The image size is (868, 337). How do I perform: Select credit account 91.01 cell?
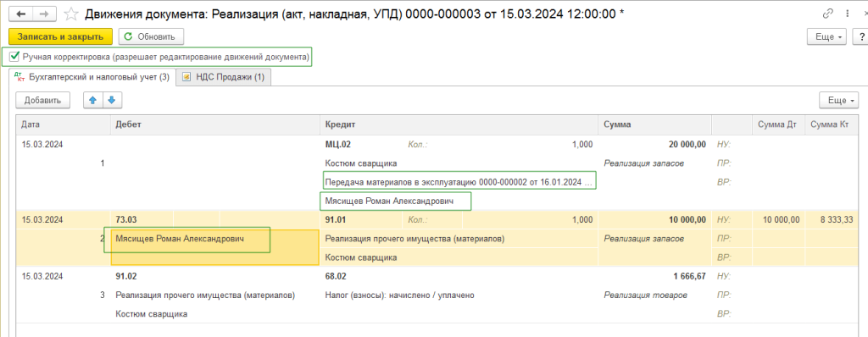pyautogui.click(x=336, y=219)
